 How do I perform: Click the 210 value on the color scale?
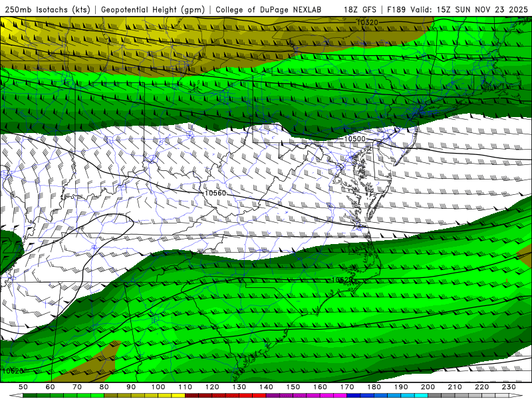point(455,387)
